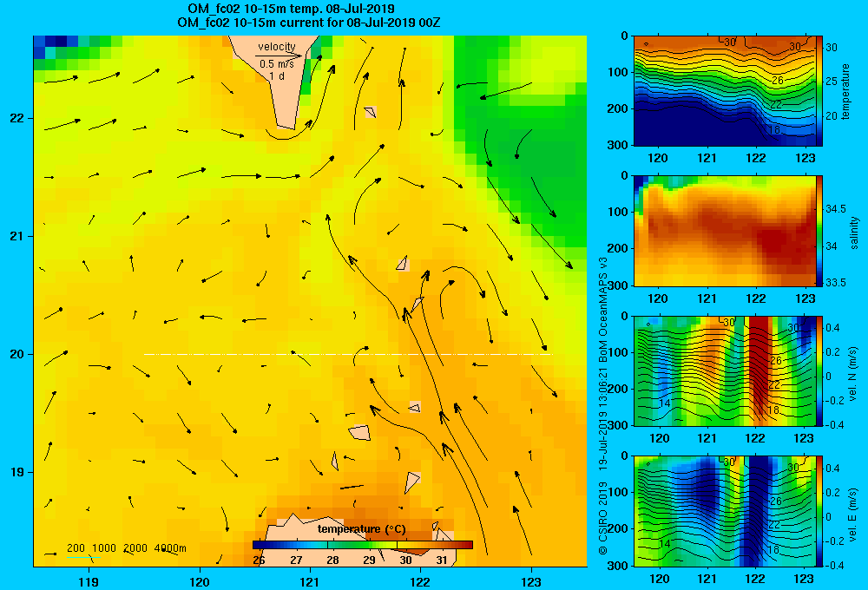Click the '19-Jul-2019 13:06:21' timestamp text
This screenshot has width=868, height=590.
coord(603,419)
